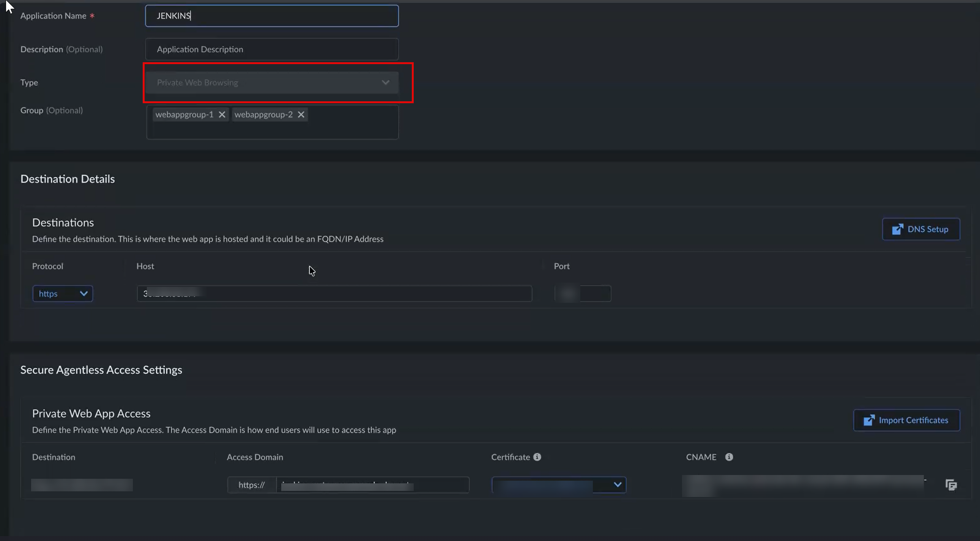Click the Application Description field

(272, 49)
